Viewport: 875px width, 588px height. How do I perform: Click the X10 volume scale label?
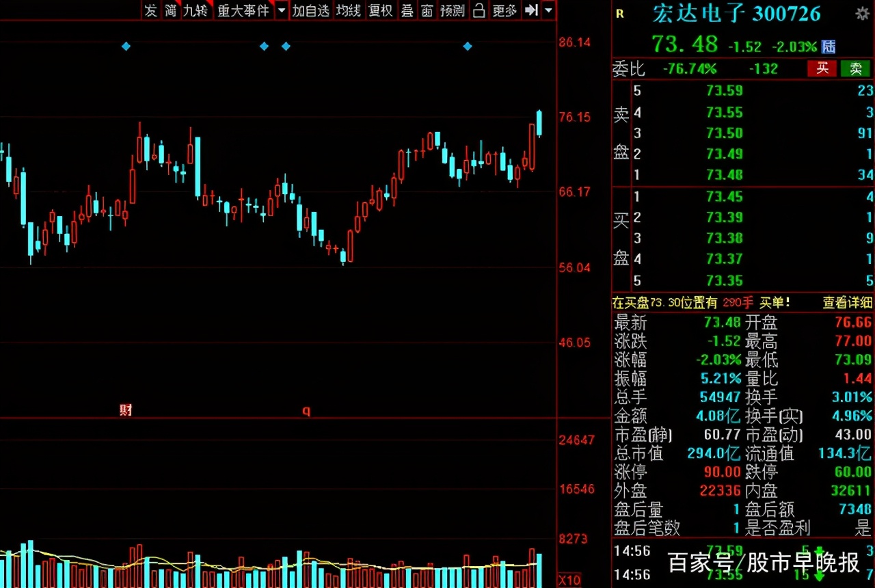click(x=569, y=580)
